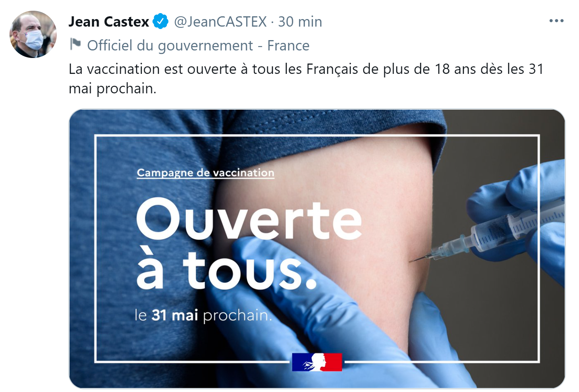The width and height of the screenshot is (579, 392).
Task: Click the @JeanCASTEX handle
Action: click(x=220, y=22)
